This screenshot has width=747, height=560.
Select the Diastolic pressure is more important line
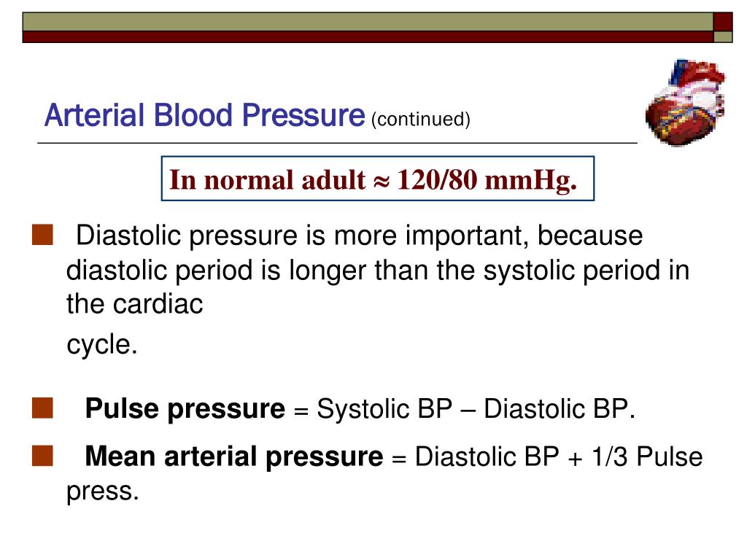359,236
